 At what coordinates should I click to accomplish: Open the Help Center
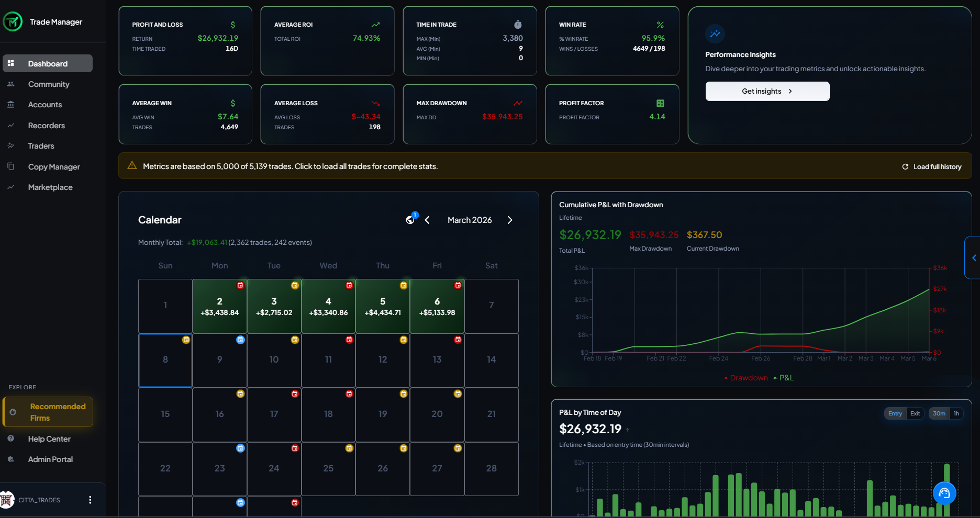(x=49, y=438)
